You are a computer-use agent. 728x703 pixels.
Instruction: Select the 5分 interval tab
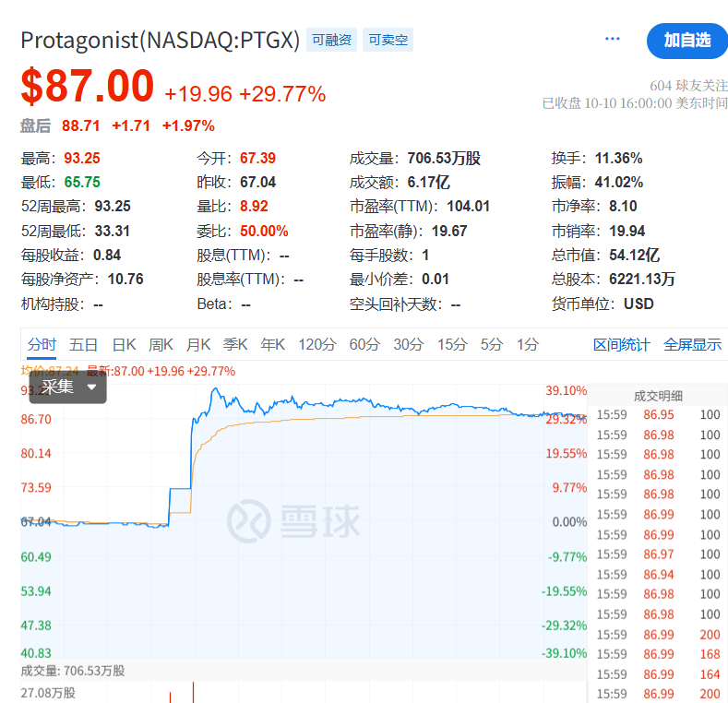point(491,344)
